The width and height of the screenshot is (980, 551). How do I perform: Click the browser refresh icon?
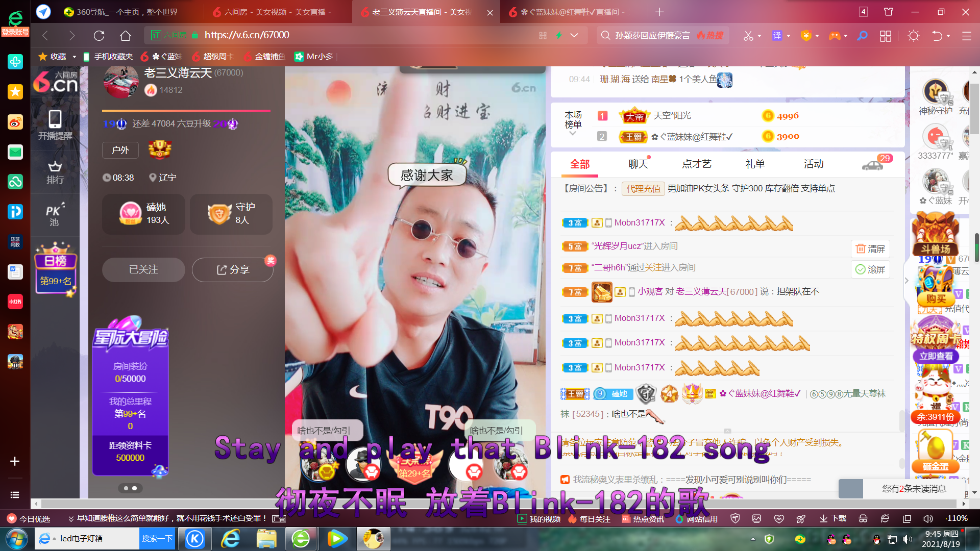tap(99, 35)
